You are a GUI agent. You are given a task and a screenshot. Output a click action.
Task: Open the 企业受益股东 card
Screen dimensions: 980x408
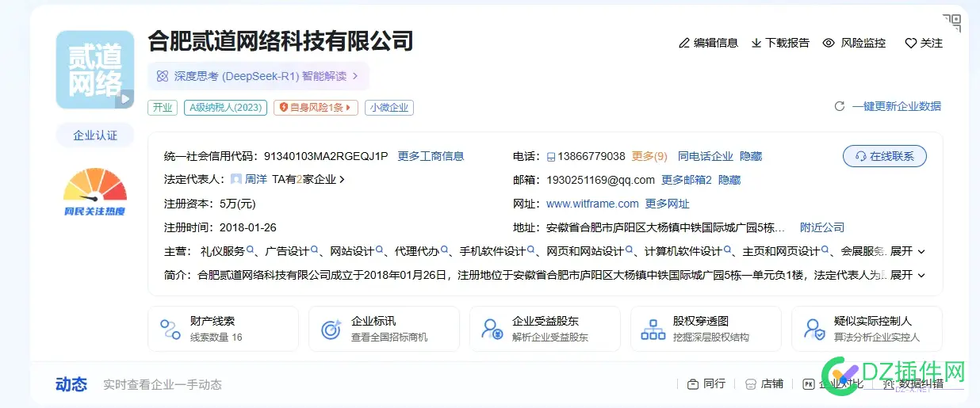tap(546, 329)
